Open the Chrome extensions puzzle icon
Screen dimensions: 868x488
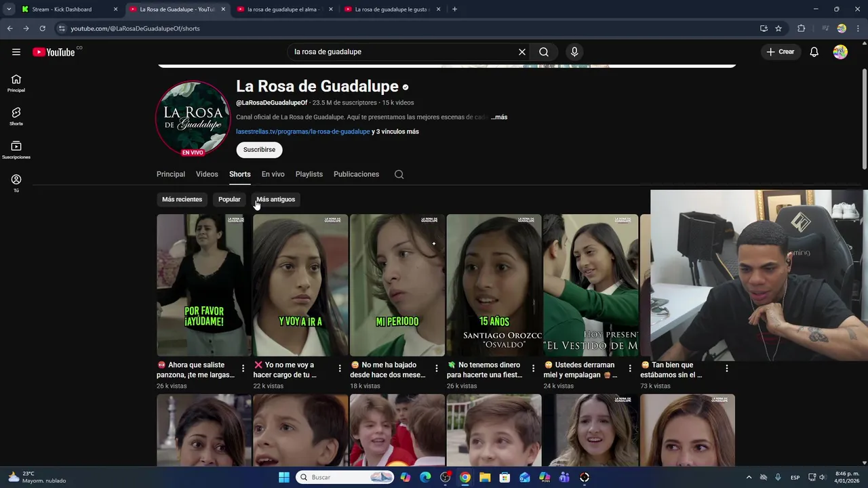(802, 28)
